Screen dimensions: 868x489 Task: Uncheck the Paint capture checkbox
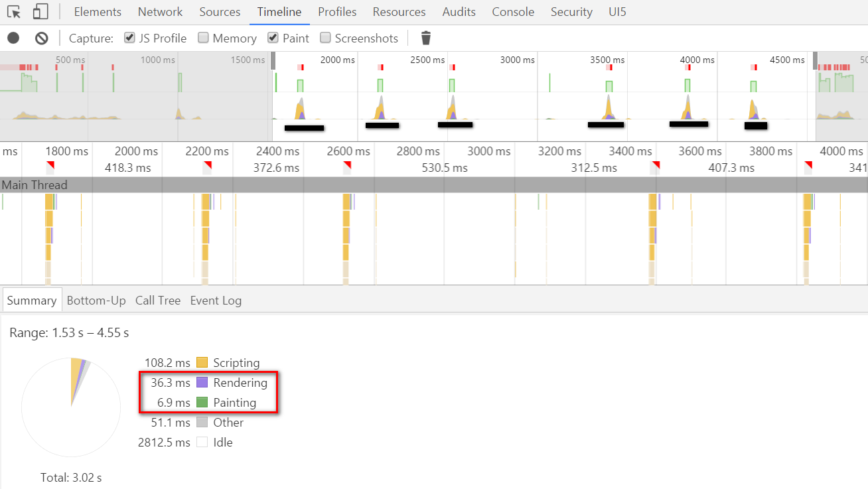pos(273,38)
